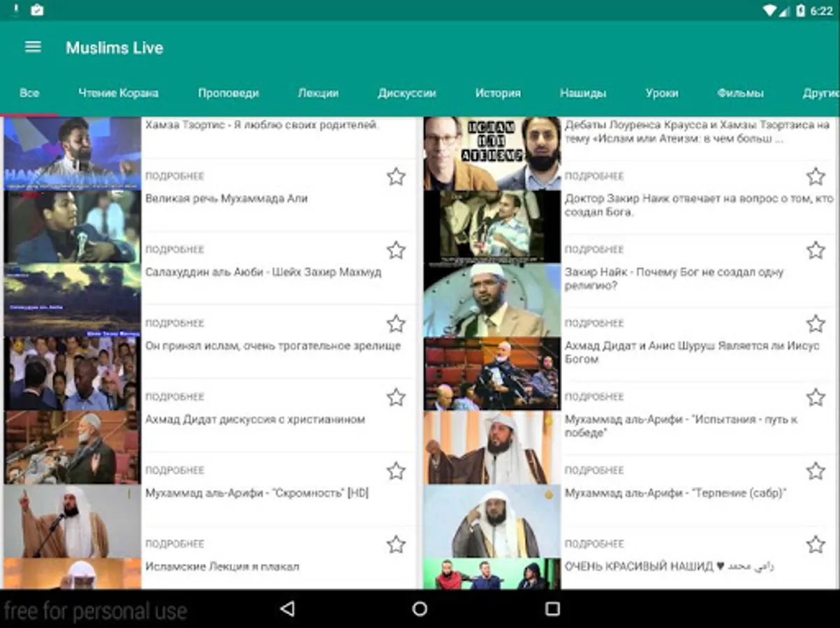
Task: Open thumbnail of 'Ахмад Дидат дискуссия с христианином'
Action: pyautogui.click(x=73, y=447)
